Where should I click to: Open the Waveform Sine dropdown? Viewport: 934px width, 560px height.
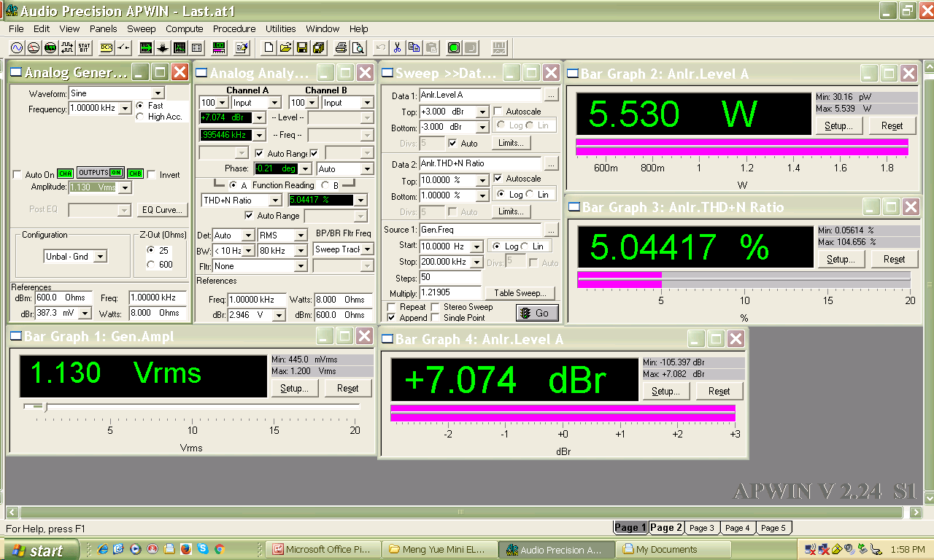click(x=158, y=93)
